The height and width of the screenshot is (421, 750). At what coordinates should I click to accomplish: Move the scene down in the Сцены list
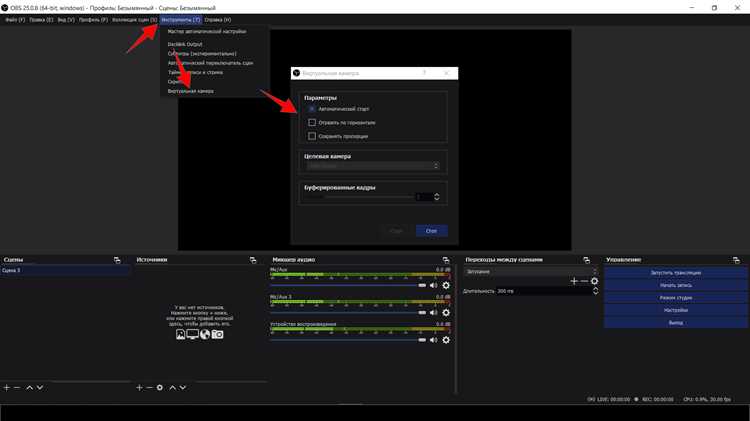pyautogui.click(x=40, y=388)
